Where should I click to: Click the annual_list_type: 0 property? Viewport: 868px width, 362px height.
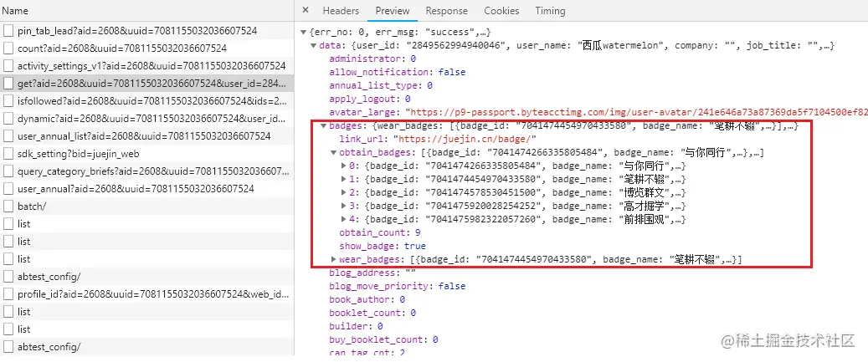click(381, 85)
